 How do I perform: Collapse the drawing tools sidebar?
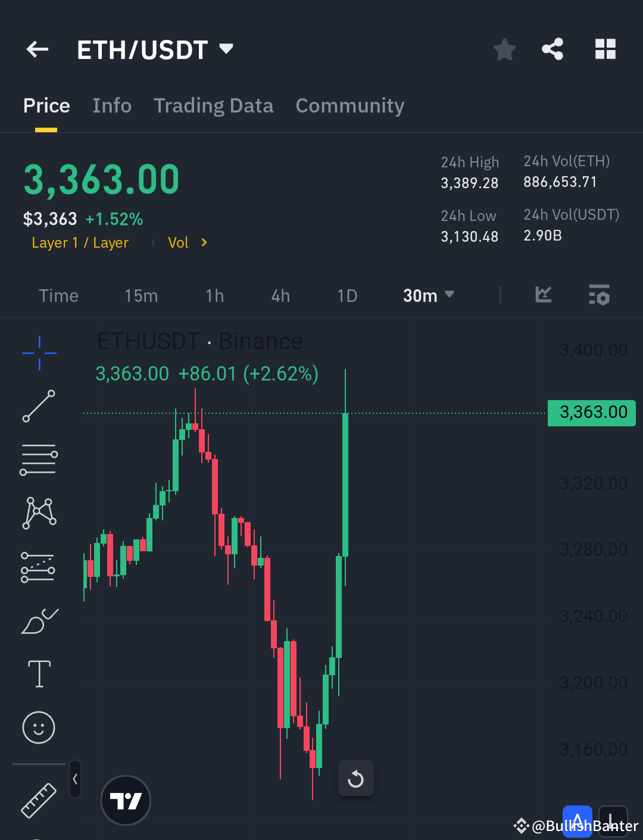click(75, 779)
